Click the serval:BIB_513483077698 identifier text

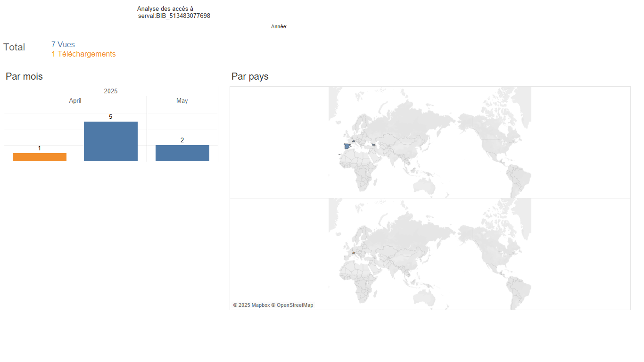point(174,16)
